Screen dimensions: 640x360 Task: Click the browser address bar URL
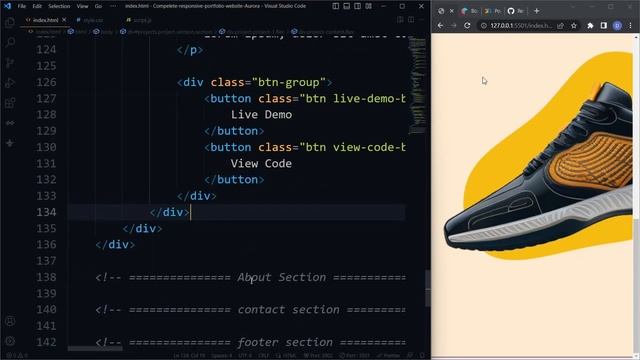click(521, 25)
